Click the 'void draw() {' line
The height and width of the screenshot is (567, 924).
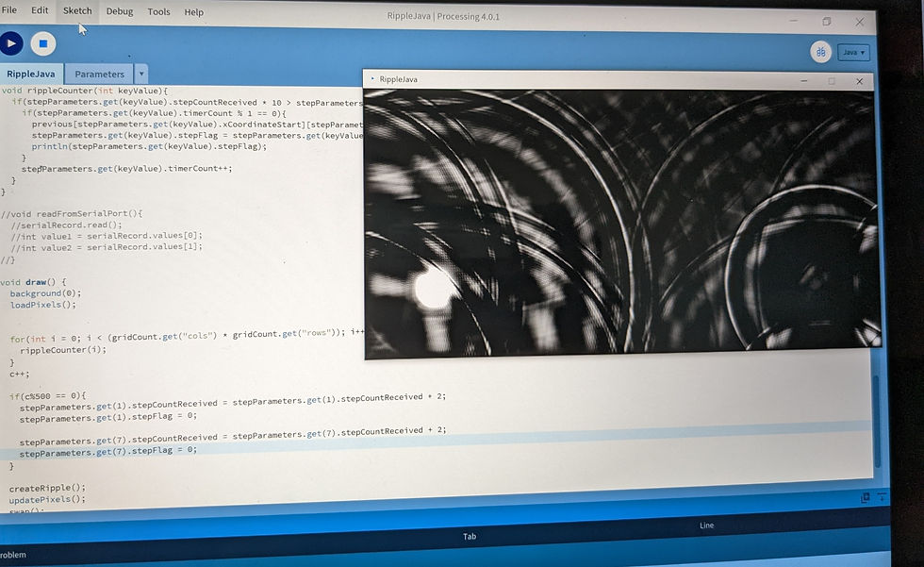[34, 282]
